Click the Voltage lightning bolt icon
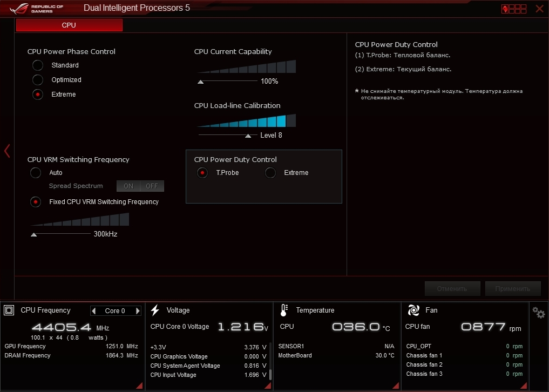 [x=155, y=310]
